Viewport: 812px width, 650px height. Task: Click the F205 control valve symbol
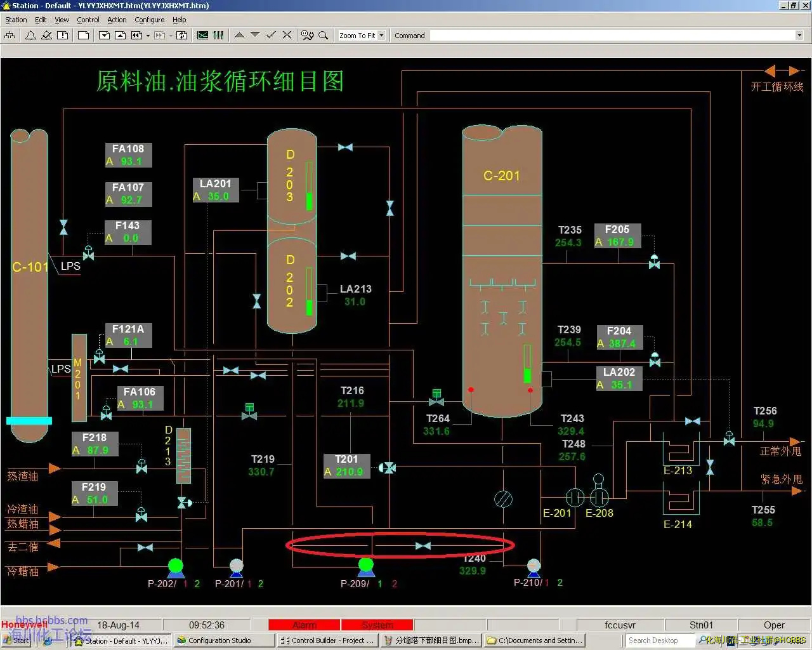coord(654,262)
